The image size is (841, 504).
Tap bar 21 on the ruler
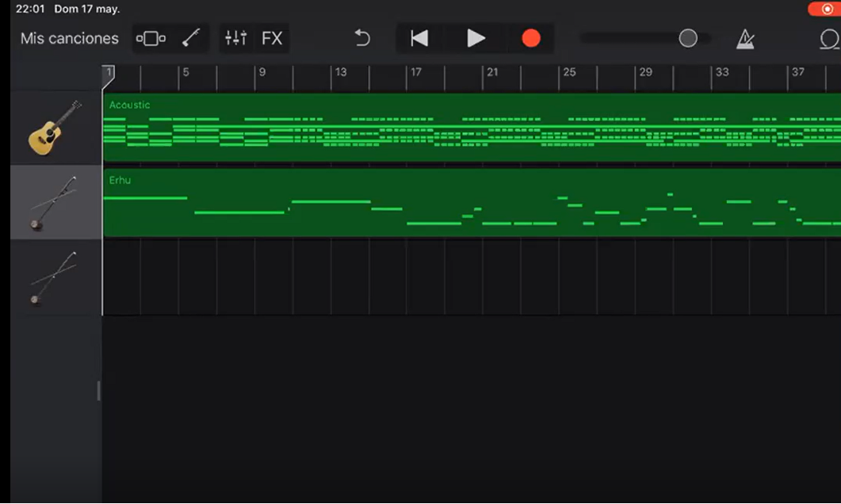(x=492, y=72)
